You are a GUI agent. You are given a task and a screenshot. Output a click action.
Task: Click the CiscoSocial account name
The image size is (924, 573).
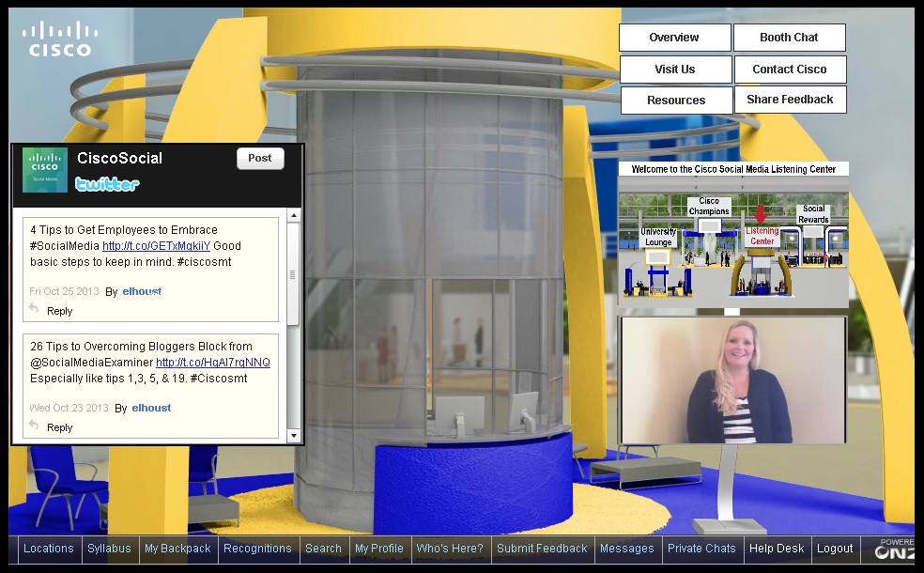tap(119, 158)
